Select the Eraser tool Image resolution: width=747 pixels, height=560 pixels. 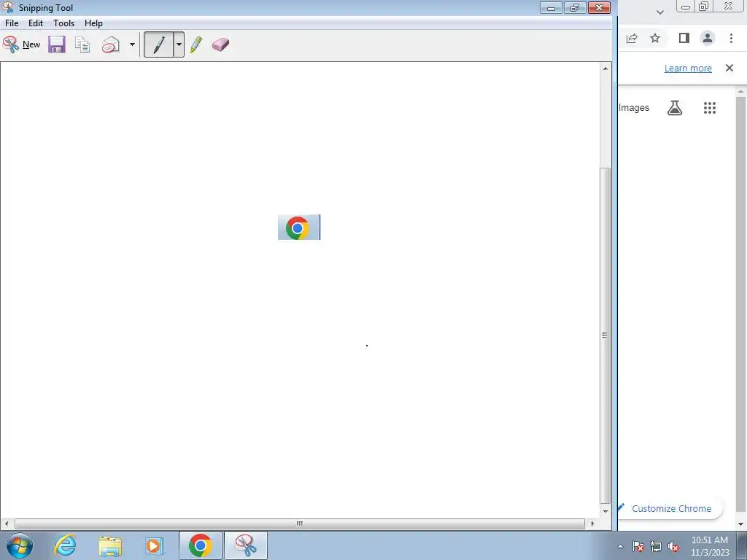click(220, 44)
